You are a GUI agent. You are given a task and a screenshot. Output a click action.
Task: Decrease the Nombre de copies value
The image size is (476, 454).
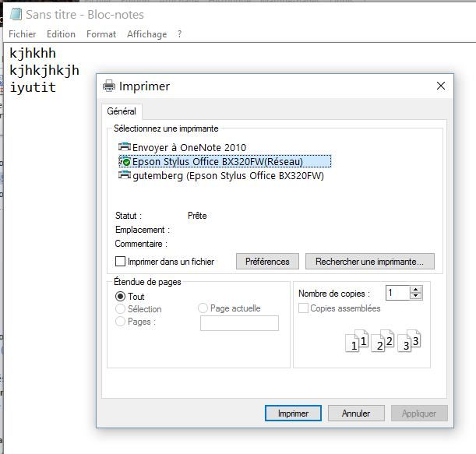[416, 297]
